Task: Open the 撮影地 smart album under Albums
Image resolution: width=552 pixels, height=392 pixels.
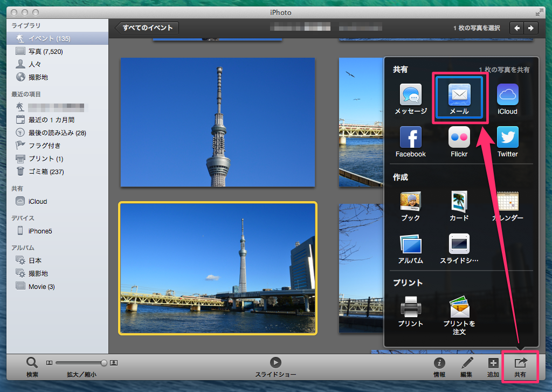Action: click(57, 273)
